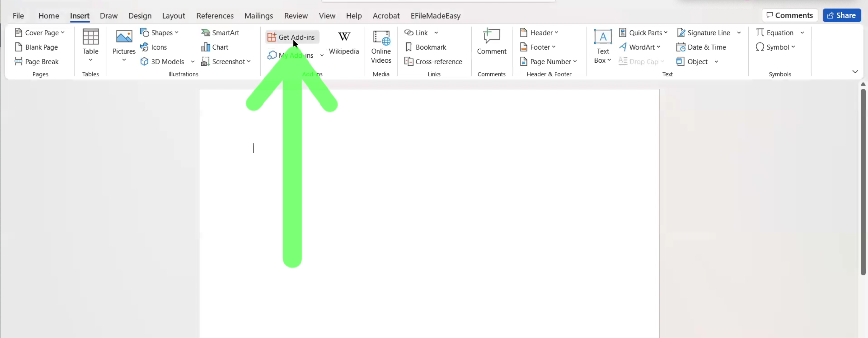868x338 pixels.
Task: Insert a SmartArt graphic
Action: (220, 33)
